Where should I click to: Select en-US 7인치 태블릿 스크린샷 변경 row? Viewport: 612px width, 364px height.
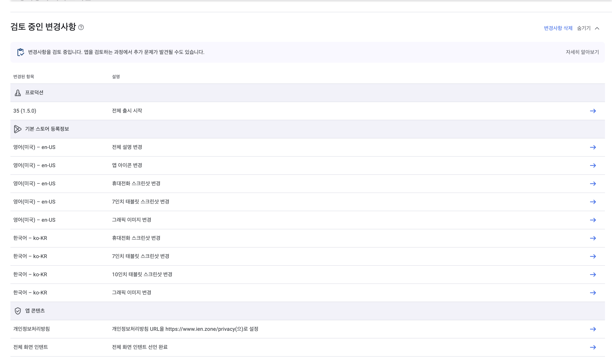coord(140,202)
